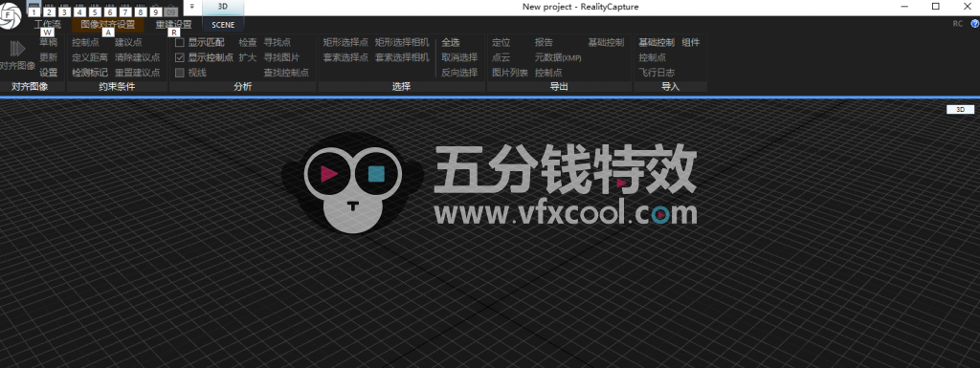The height and width of the screenshot is (368, 980).
Task: Open the quick access toolbar customize dropdown arrow
Action: click(191, 7)
